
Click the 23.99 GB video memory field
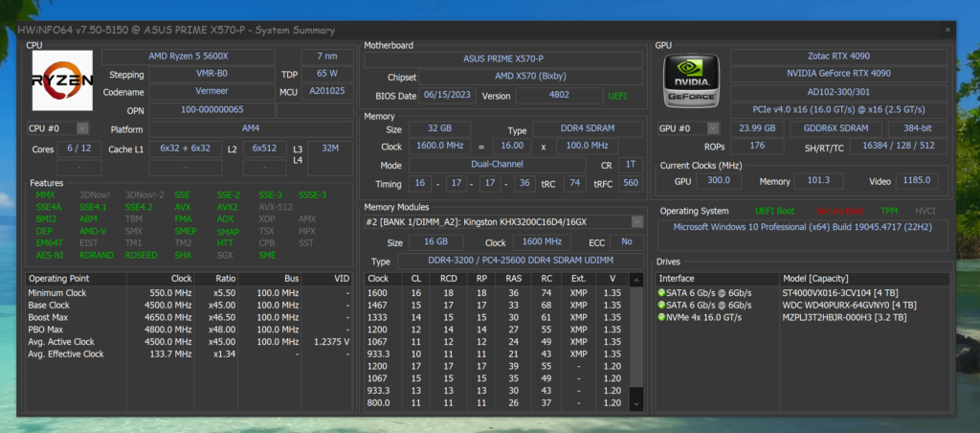click(x=757, y=128)
